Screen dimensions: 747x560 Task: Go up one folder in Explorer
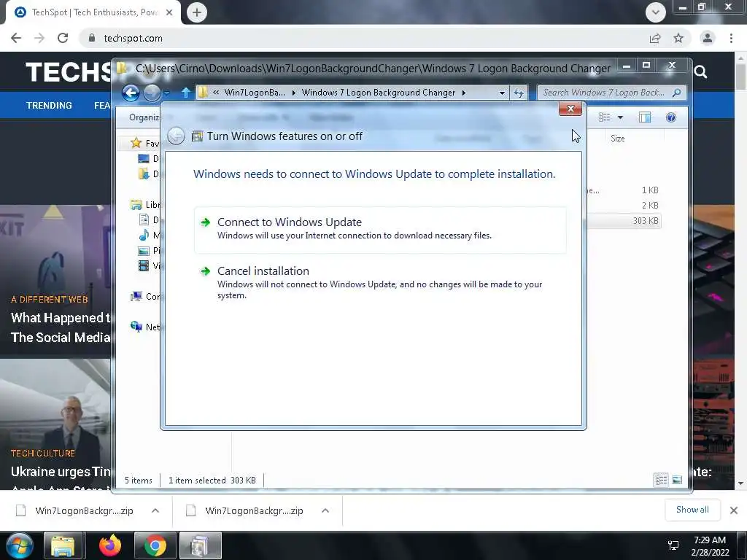click(186, 93)
